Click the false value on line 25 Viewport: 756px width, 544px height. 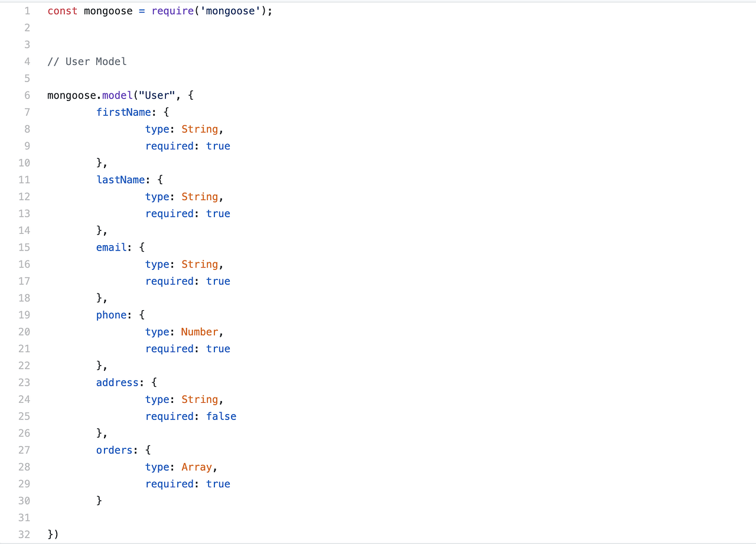(x=221, y=416)
